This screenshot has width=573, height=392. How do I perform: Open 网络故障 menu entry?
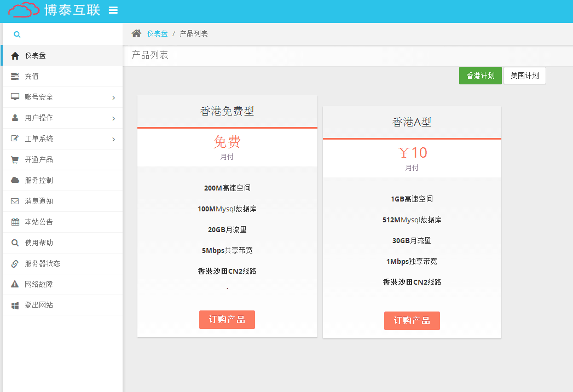[x=62, y=284]
